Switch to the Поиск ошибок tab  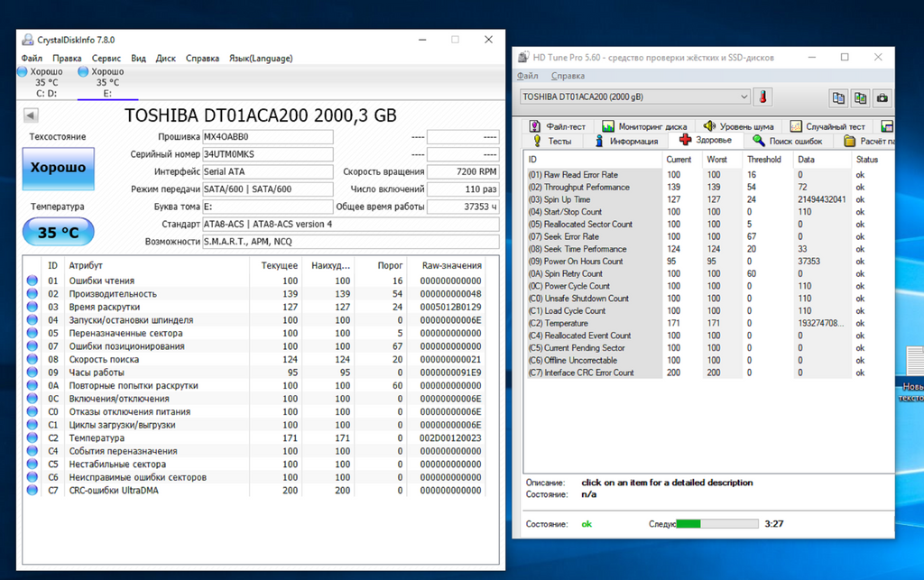(x=788, y=141)
